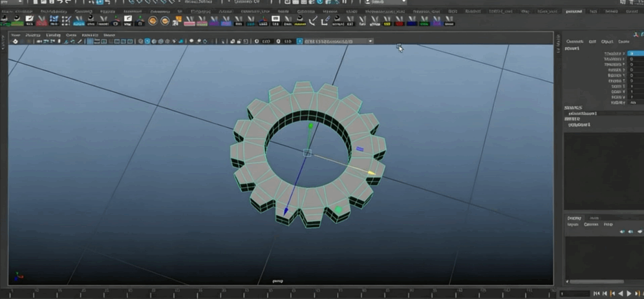Viewport: 644px width, 299px height.
Task: Click the green Y-axis handle above gear center
Action: [x=311, y=125]
